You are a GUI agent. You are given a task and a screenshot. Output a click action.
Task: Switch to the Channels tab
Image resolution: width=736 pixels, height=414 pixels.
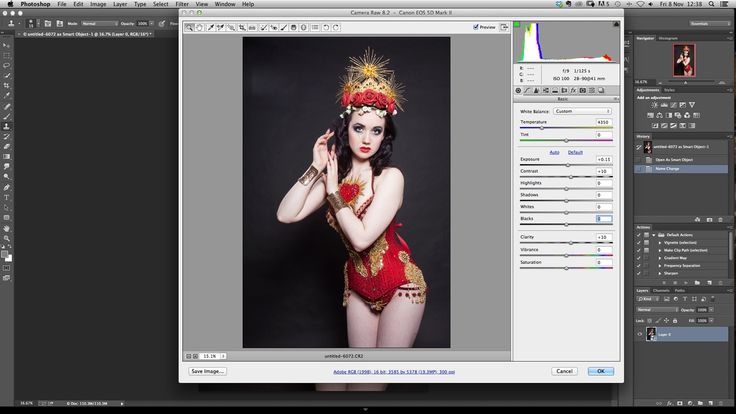[661, 290]
